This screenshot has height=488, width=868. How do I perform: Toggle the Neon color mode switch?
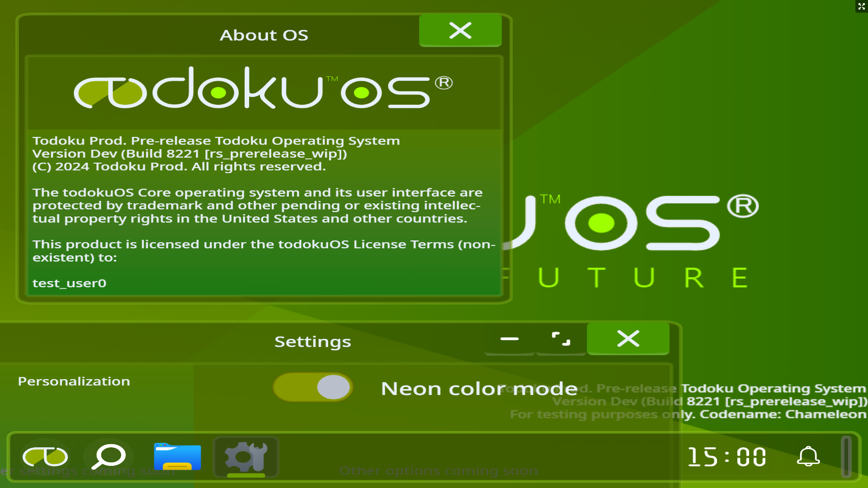coord(313,387)
